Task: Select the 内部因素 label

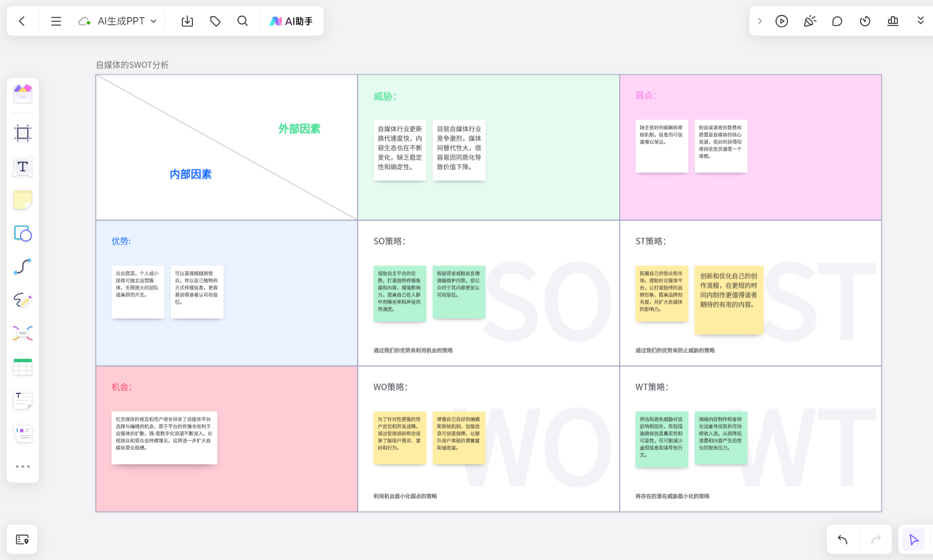Action: (x=191, y=174)
